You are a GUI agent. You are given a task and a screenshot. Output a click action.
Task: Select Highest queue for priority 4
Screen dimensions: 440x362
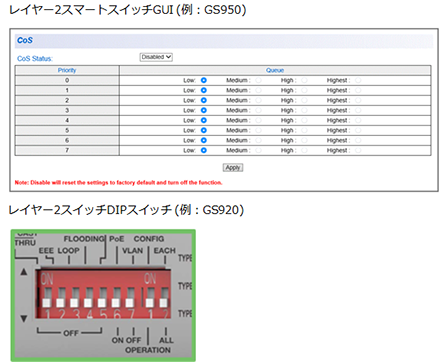click(x=358, y=120)
